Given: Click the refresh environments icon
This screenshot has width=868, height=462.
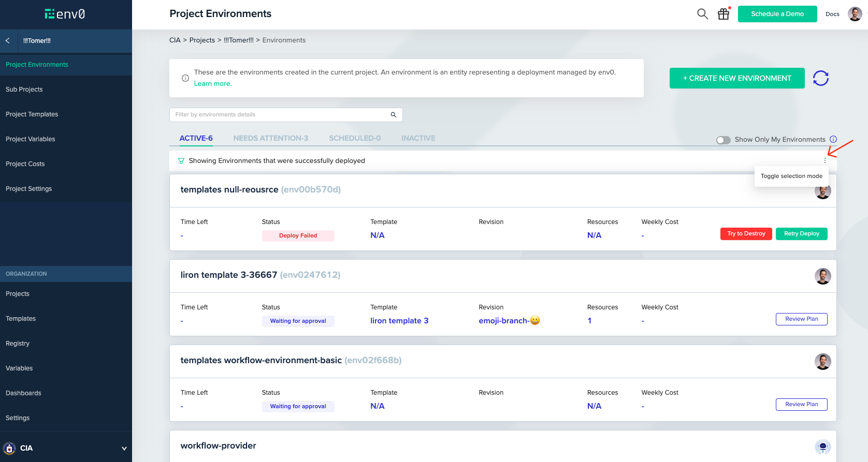Looking at the screenshot, I should 821,78.
